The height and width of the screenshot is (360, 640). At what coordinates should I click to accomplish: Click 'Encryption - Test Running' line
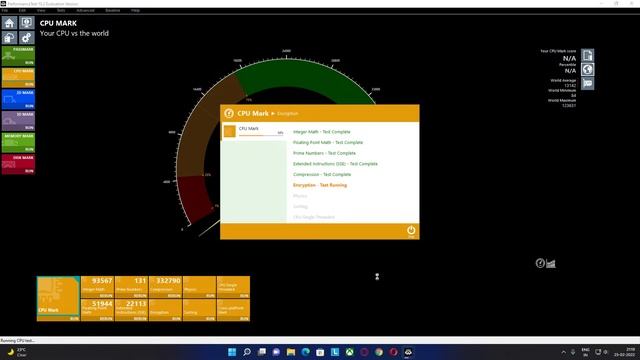point(320,185)
